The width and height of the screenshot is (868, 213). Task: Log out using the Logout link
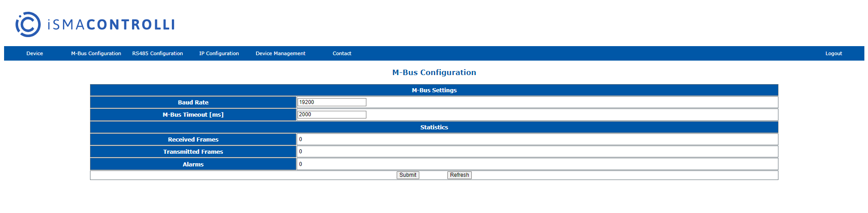(834, 53)
